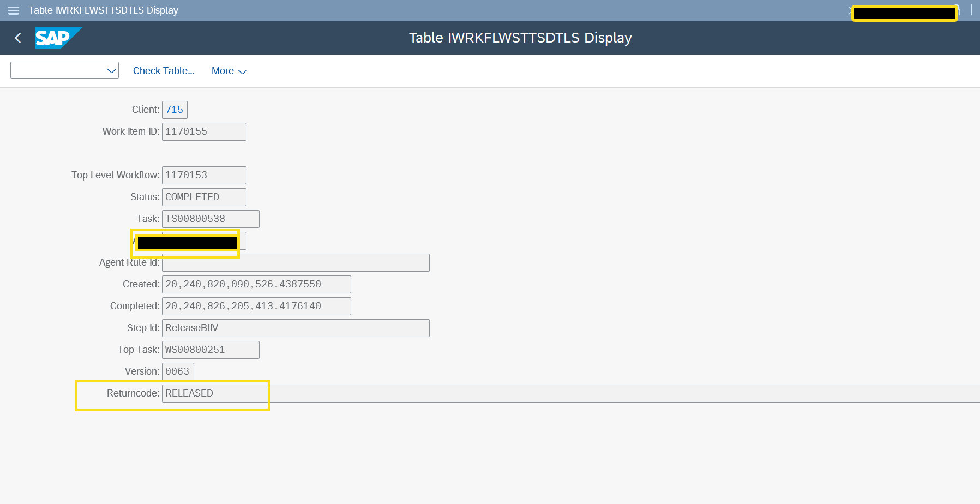Click the 'Step Id:' label

click(x=143, y=328)
